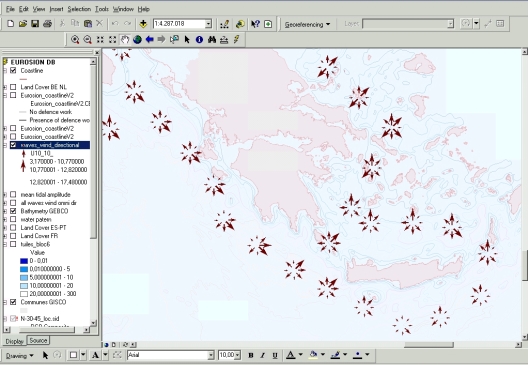The height and width of the screenshot is (365, 528).
Task: Open the Arial font name dropdown
Action: [x=211, y=355]
